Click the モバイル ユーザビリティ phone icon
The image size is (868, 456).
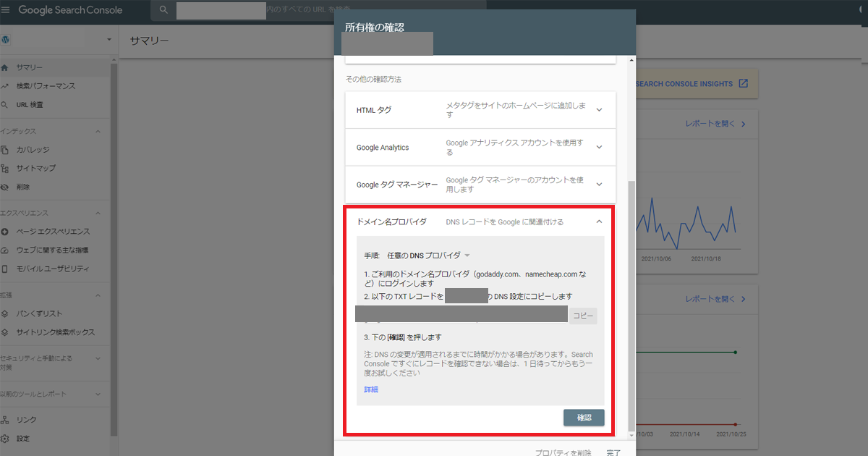pos(5,269)
